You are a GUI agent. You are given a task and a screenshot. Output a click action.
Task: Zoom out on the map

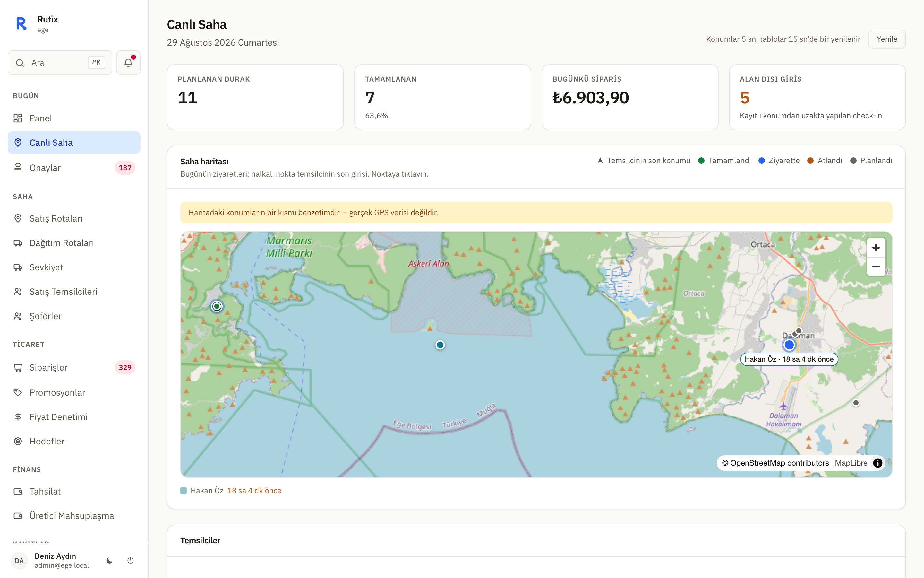coord(876,267)
